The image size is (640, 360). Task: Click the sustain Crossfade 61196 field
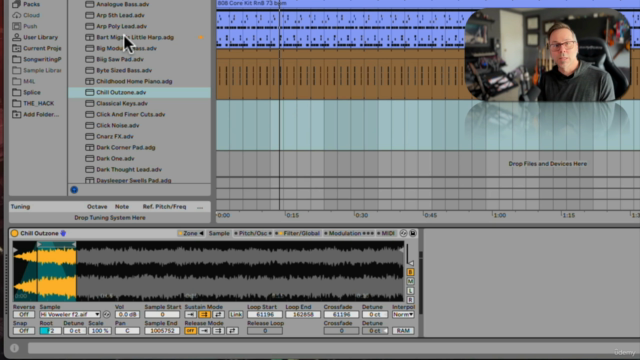pyautogui.click(x=341, y=315)
